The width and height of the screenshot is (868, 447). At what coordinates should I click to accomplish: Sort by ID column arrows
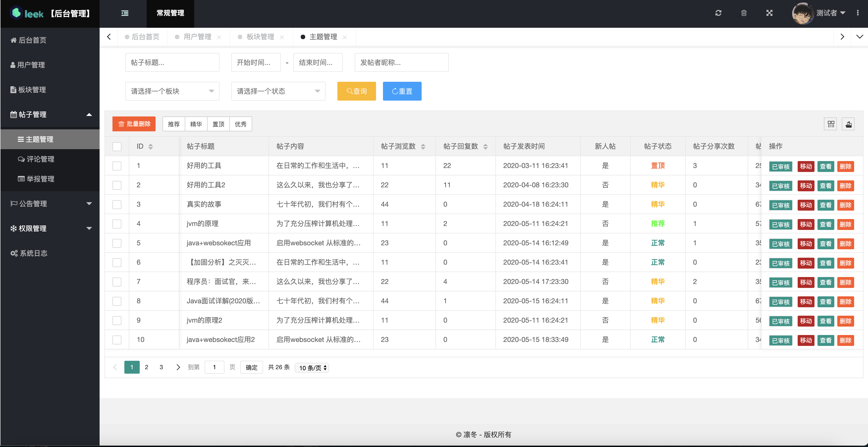point(151,147)
